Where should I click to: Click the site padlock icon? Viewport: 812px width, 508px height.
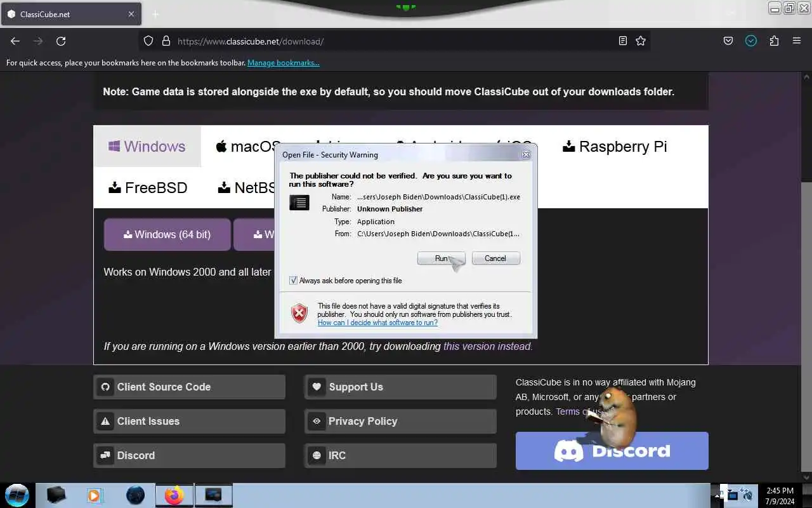pyautogui.click(x=166, y=41)
